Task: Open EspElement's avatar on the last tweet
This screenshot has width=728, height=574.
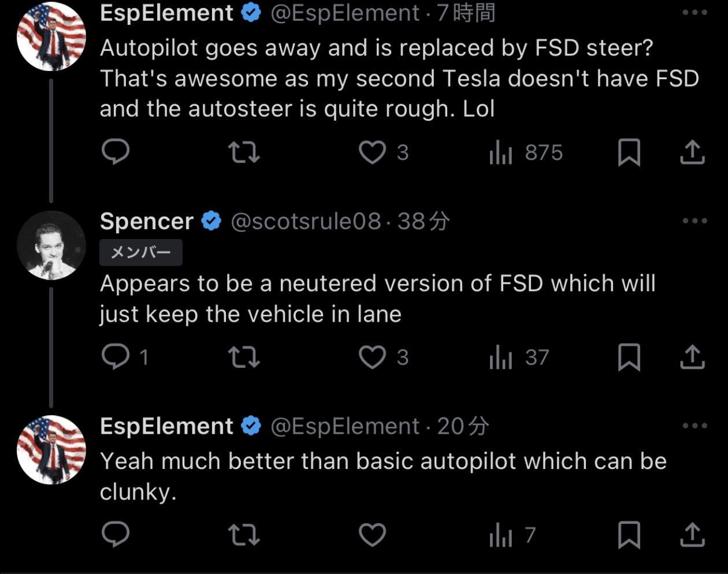Action: tap(51, 450)
